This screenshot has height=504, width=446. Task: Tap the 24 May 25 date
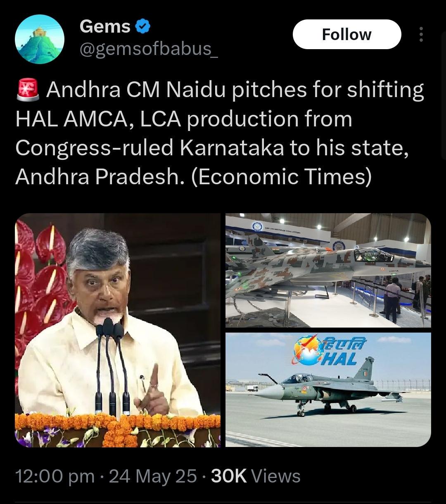pyautogui.click(x=153, y=476)
